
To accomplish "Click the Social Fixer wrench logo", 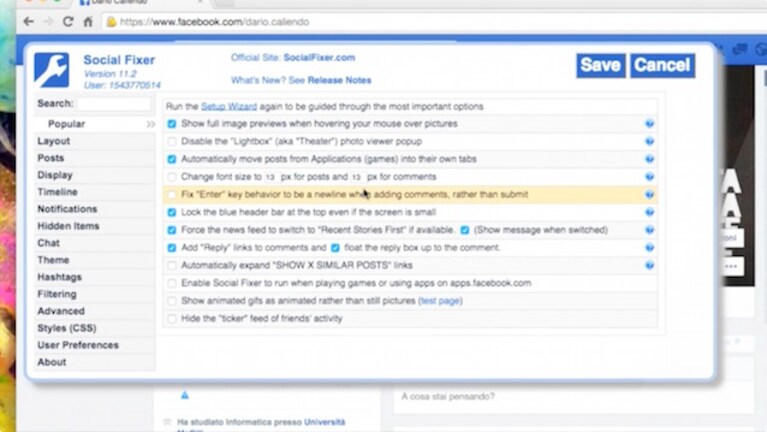I will point(51,70).
